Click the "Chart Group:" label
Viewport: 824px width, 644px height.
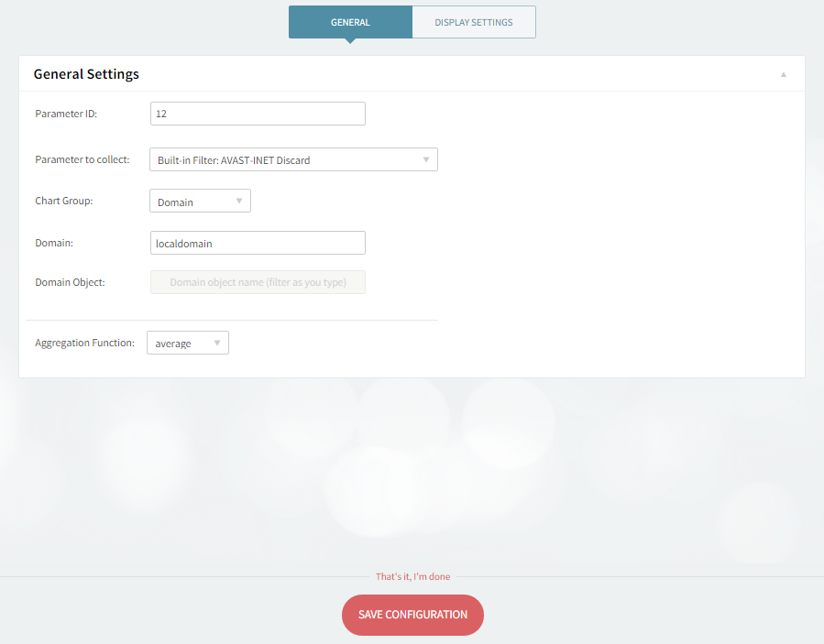[x=64, y=201]
